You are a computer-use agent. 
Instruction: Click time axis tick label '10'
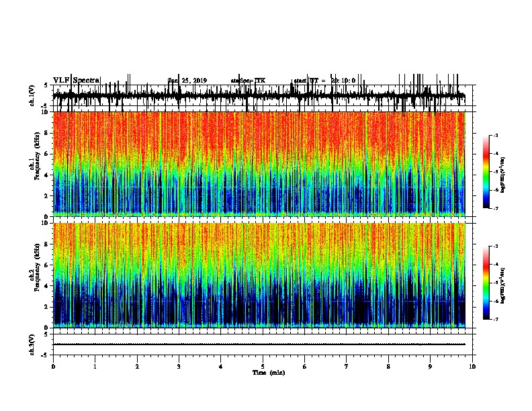pyautogui.click(x=472, y=367)
